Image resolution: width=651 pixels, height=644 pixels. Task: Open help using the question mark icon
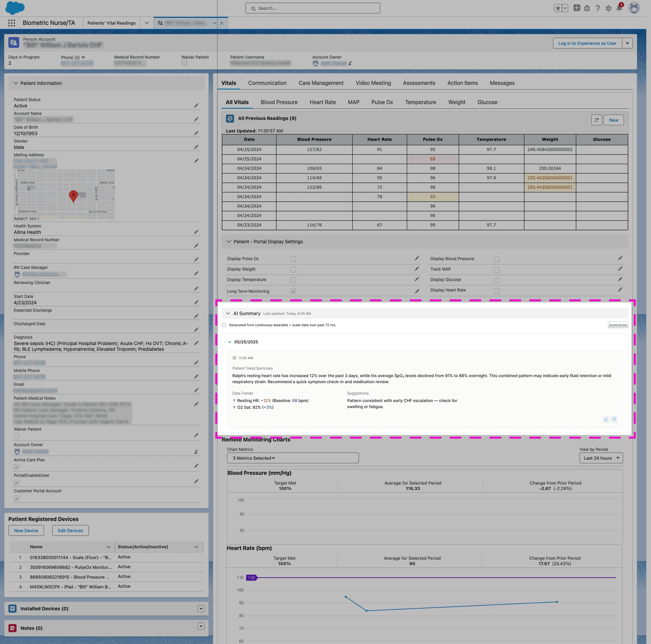pos(598,8)
